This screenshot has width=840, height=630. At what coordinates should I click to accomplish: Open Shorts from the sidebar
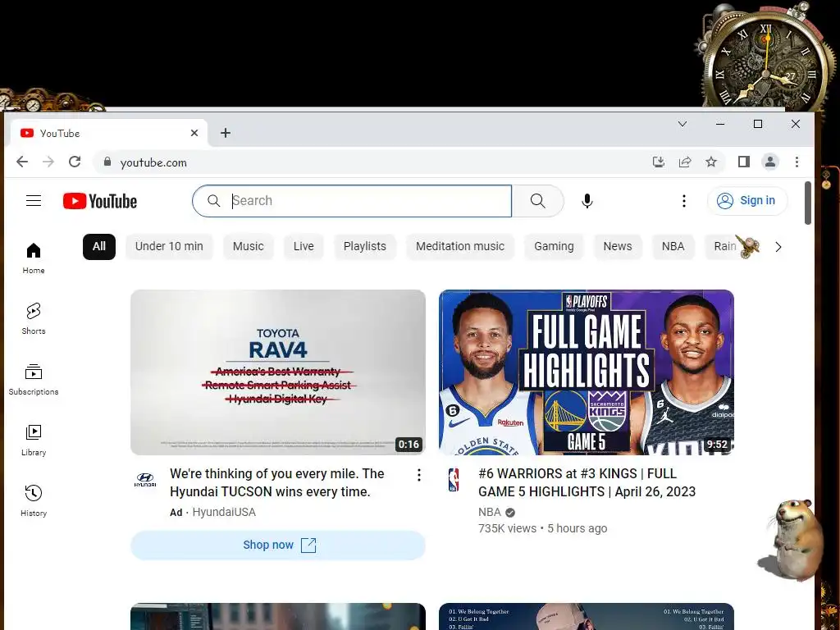pos(33,319)
